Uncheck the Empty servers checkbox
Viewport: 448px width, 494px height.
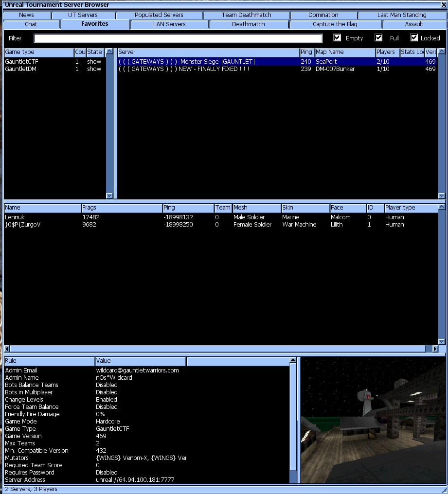pos(337,38)
